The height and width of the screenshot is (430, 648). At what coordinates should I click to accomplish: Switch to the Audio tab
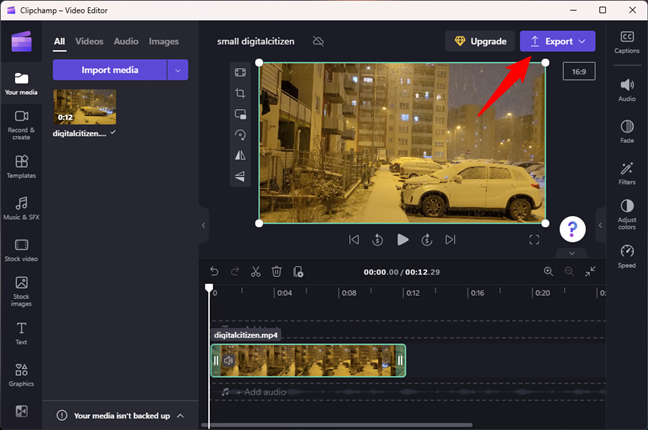(x=126, y=41)
